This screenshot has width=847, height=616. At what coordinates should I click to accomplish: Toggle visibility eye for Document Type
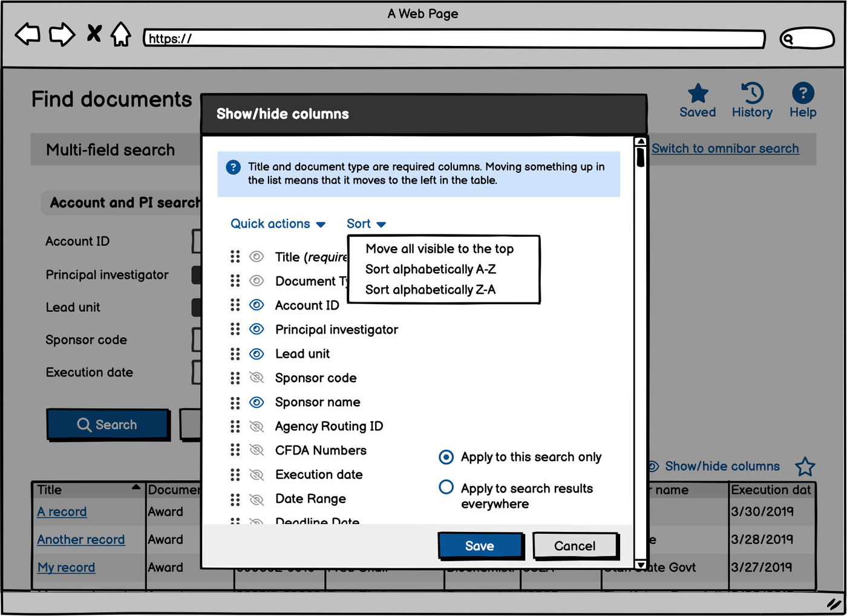click(x=257, y=281)
